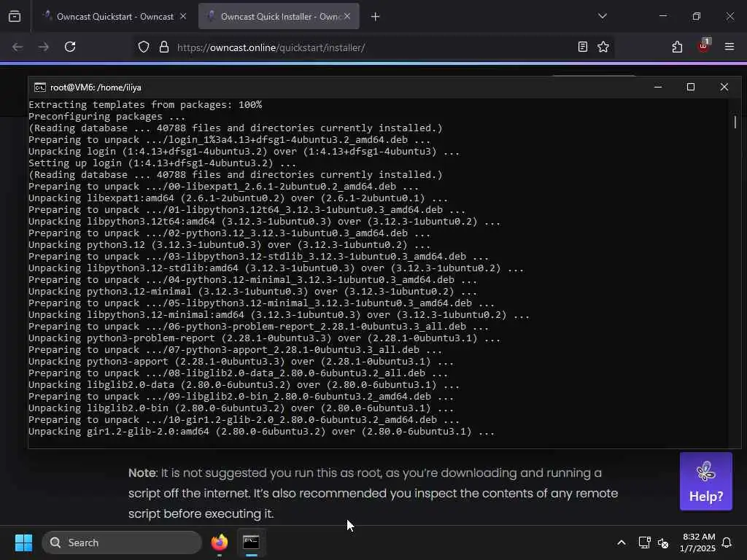The image size is (747, 560).
Task: Click the Owncast Help? button
Action: coord(706,481)
